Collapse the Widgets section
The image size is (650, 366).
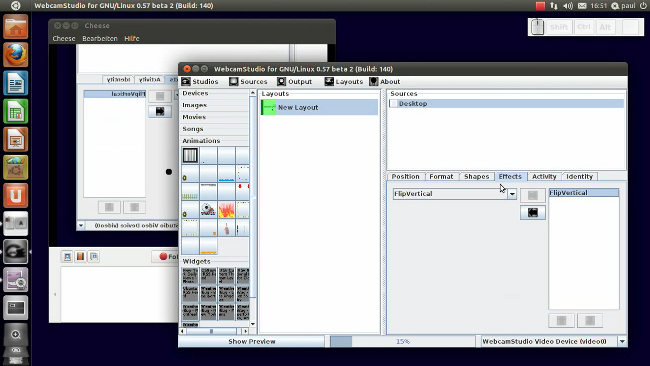click(x=215, y=262)
